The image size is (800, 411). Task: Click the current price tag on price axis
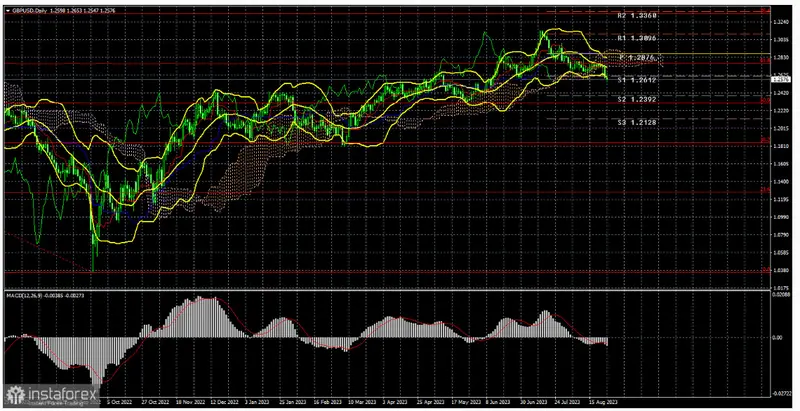point(781,79)
